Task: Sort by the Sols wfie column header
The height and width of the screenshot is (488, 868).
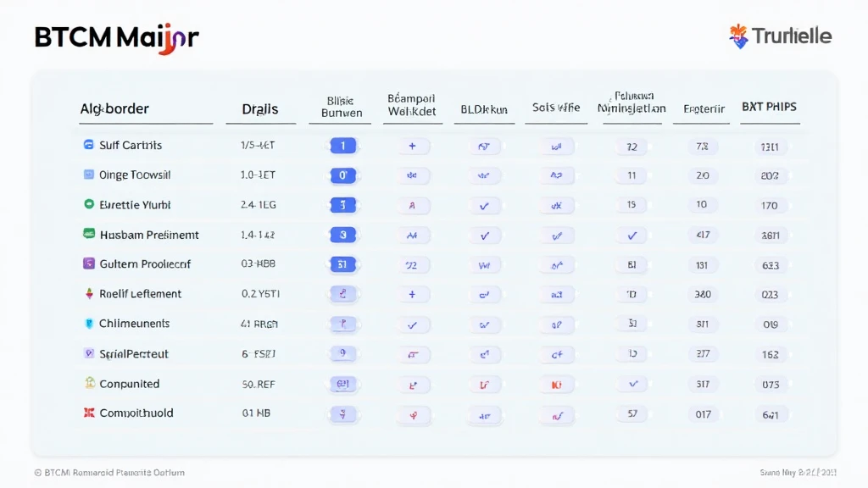Action: coord(556,108)
